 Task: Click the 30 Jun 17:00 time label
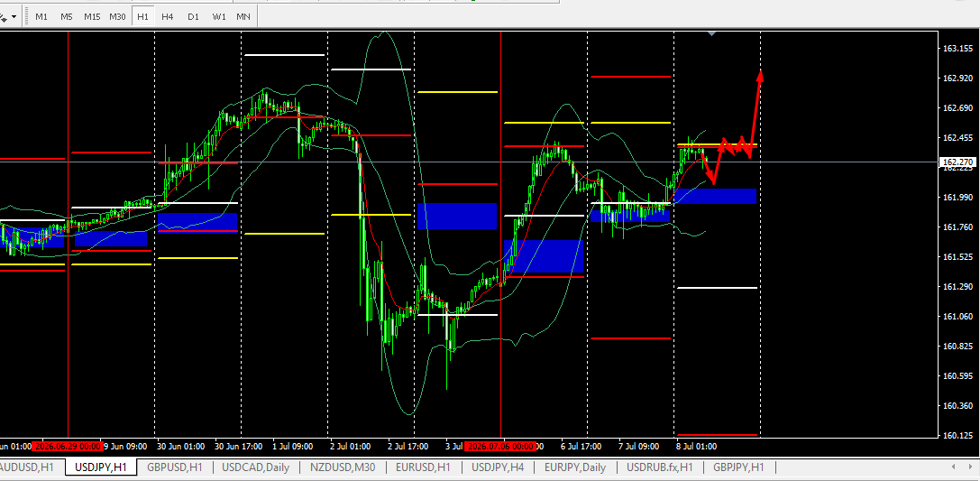click(x=240, y=447)
